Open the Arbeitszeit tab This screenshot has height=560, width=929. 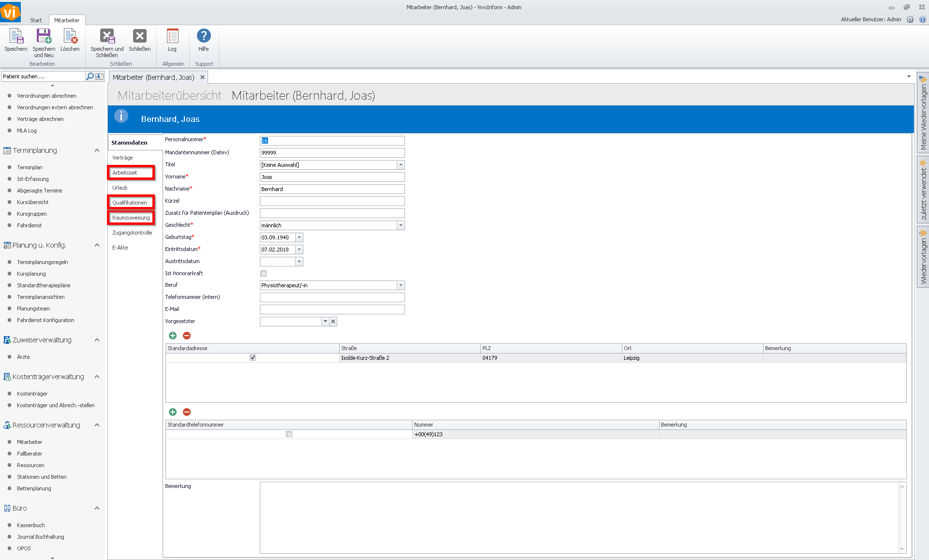click(125, 173)
